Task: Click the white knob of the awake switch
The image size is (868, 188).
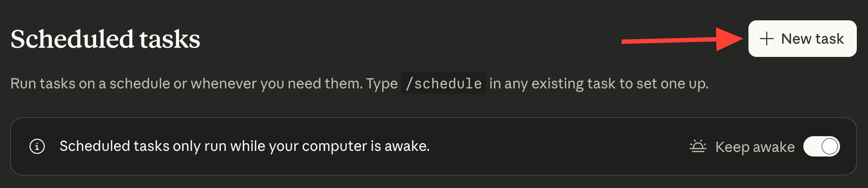Action: pos(830,147)
